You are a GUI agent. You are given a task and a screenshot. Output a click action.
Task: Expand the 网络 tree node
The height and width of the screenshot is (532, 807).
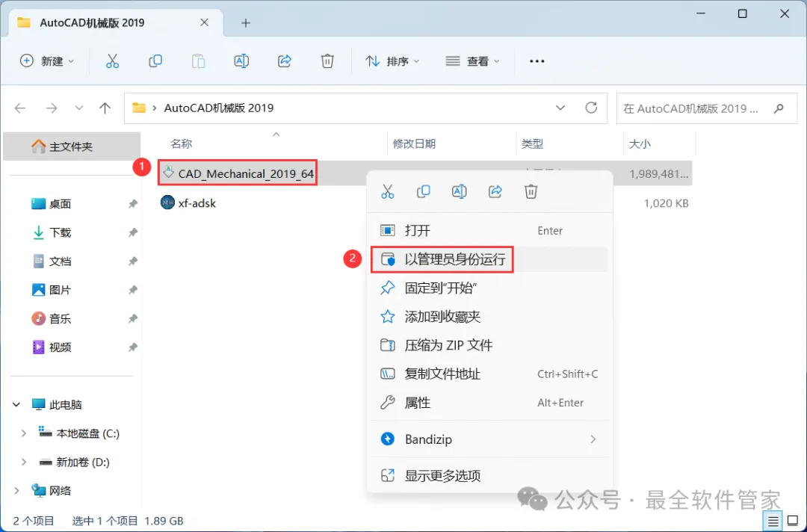pyautogui.click(x=16, y=491)
